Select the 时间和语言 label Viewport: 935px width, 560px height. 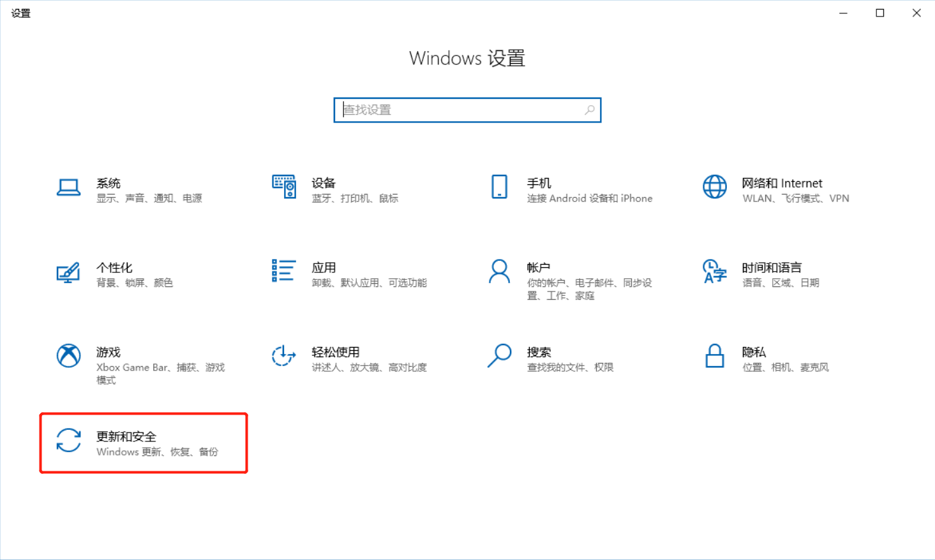point(771,267)
